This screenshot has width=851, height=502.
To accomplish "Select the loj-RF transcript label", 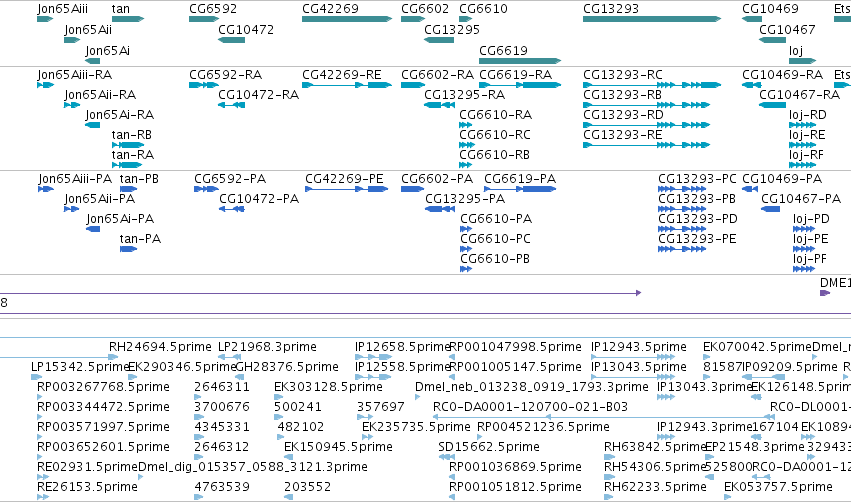I will (806, 155).
